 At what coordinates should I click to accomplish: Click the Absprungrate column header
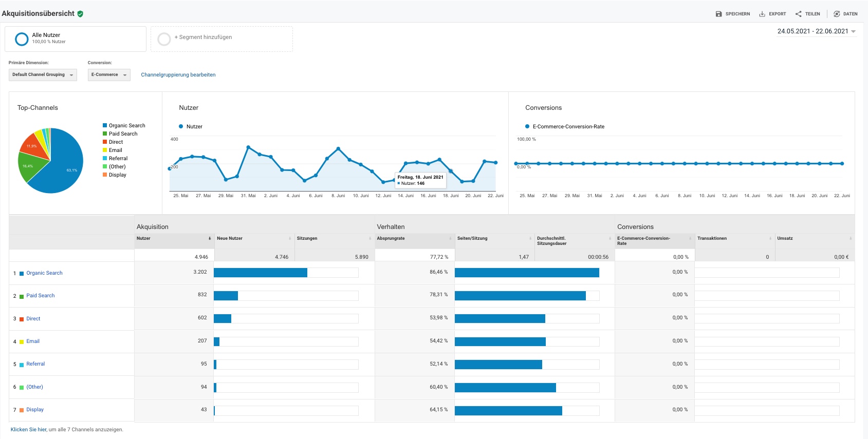(391, 238)
